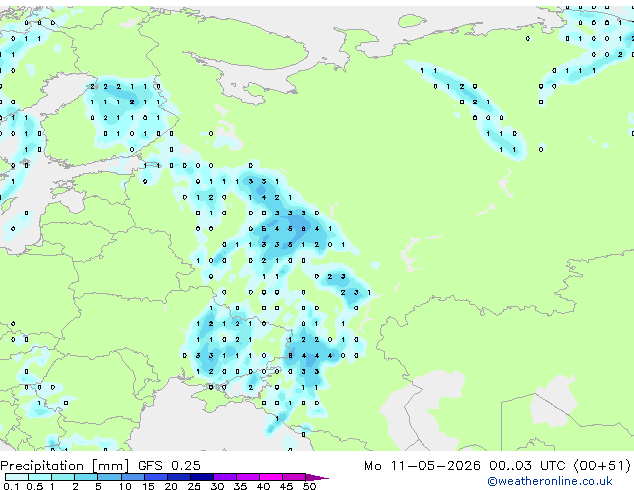Click the 'Mo 11-05-2026' date text

pyautogui.click(x=422, y=465)
